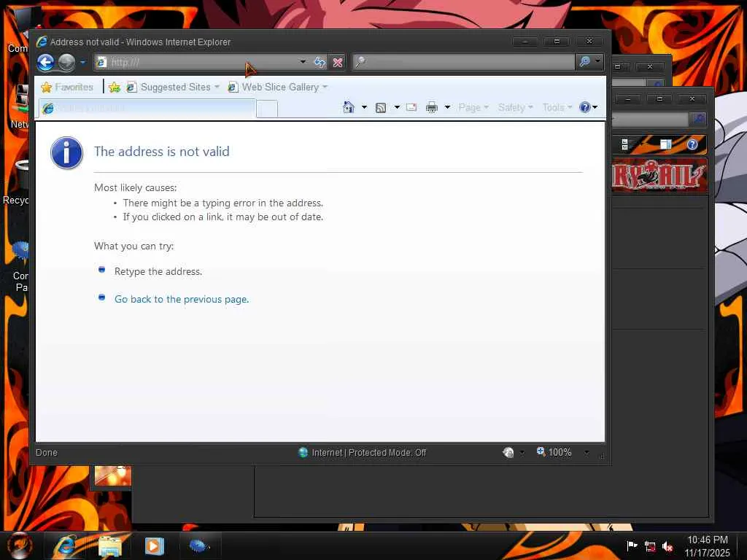
Task: Click the red Stop loading icon
Action: tap(337, 63)
